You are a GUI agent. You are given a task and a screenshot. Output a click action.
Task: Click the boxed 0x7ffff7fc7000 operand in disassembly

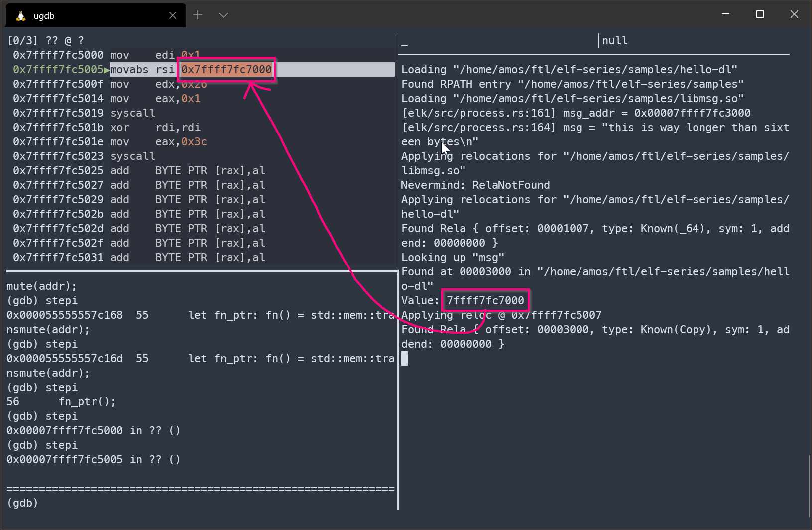point(227,70)
